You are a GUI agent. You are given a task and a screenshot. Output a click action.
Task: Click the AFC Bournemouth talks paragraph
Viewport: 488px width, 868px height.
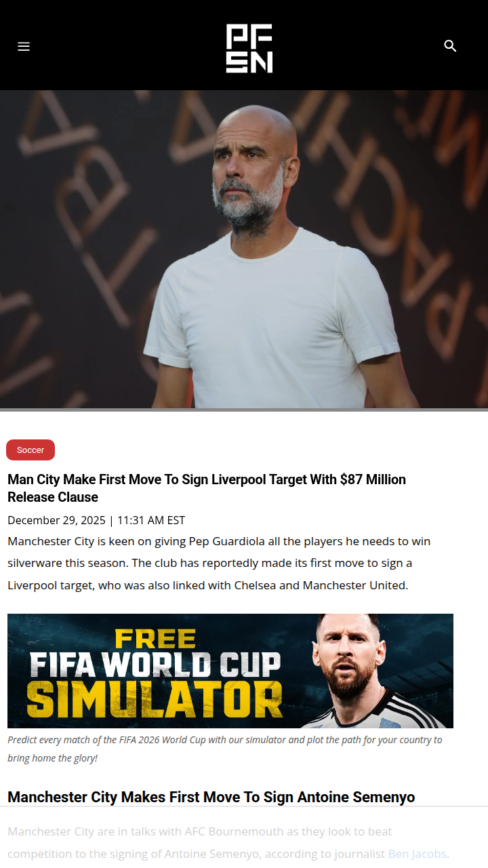[x=228, y=842]
